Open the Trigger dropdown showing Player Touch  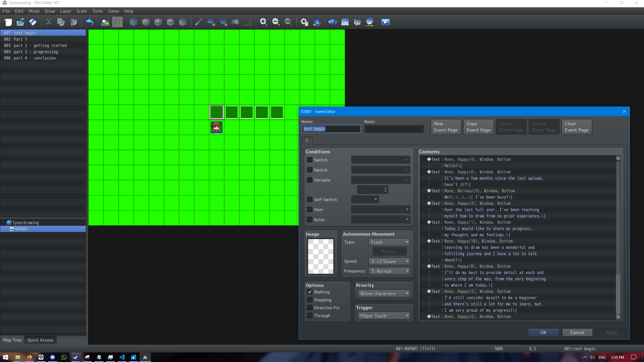point(384,316)
